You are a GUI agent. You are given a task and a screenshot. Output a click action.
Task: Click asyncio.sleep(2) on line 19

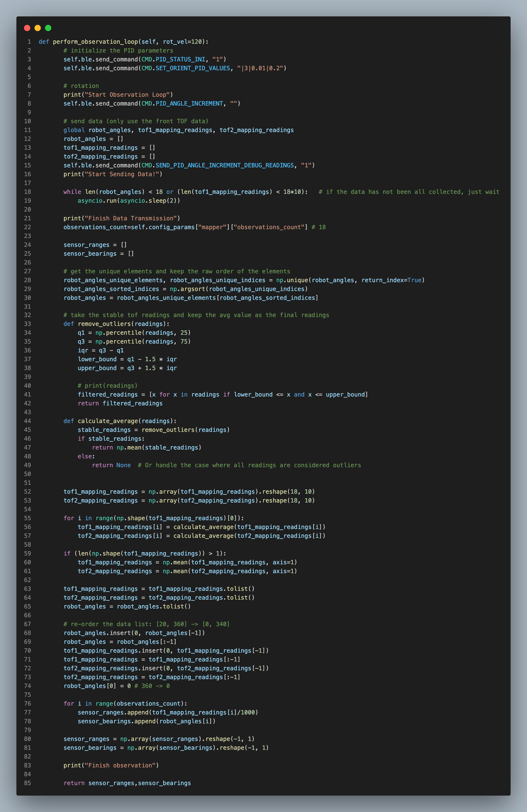[148, 201]
